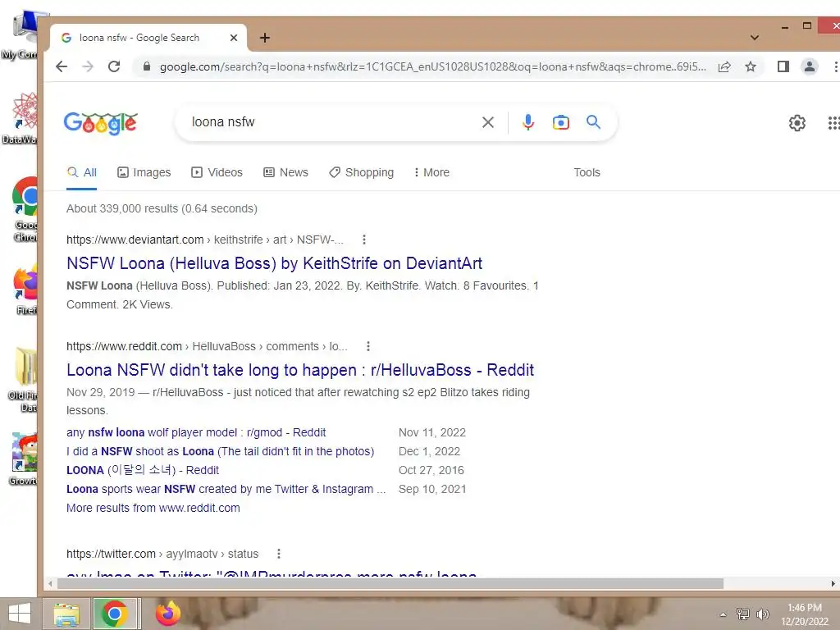
Task: Open the volume control in system tray
Action: coord(763,614)
